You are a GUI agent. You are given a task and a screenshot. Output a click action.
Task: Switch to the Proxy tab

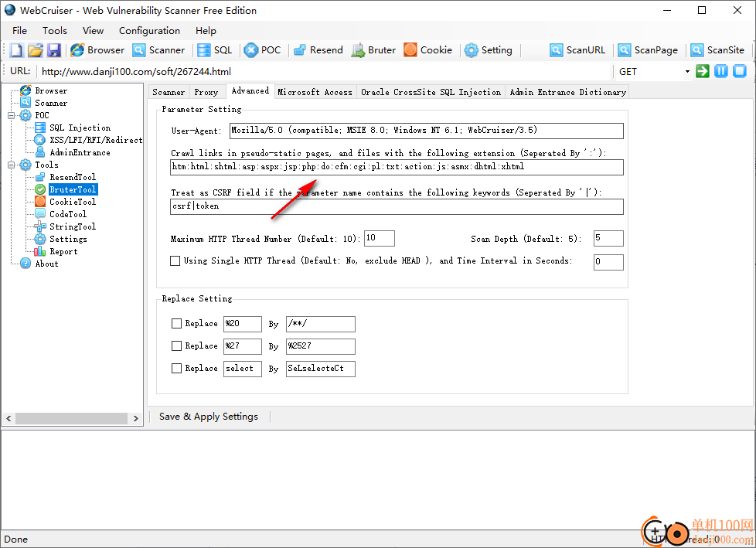[x=206, y=92]
